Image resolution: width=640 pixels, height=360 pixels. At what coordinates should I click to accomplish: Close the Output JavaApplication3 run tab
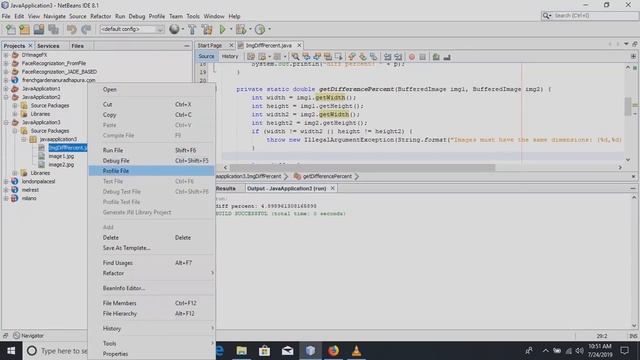[333, 188]
